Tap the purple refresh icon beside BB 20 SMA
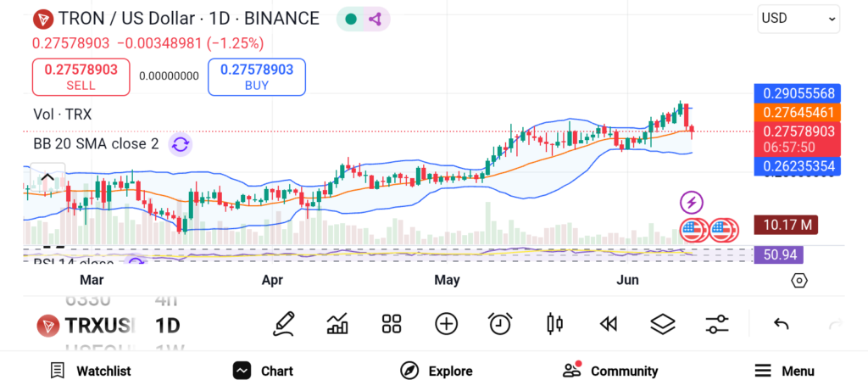 point(180,144)
